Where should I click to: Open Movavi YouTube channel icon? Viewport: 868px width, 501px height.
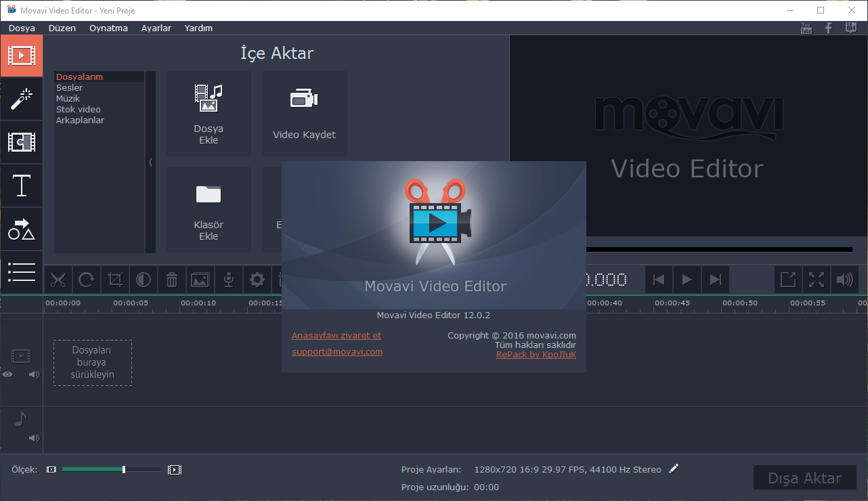click(806, 28)
